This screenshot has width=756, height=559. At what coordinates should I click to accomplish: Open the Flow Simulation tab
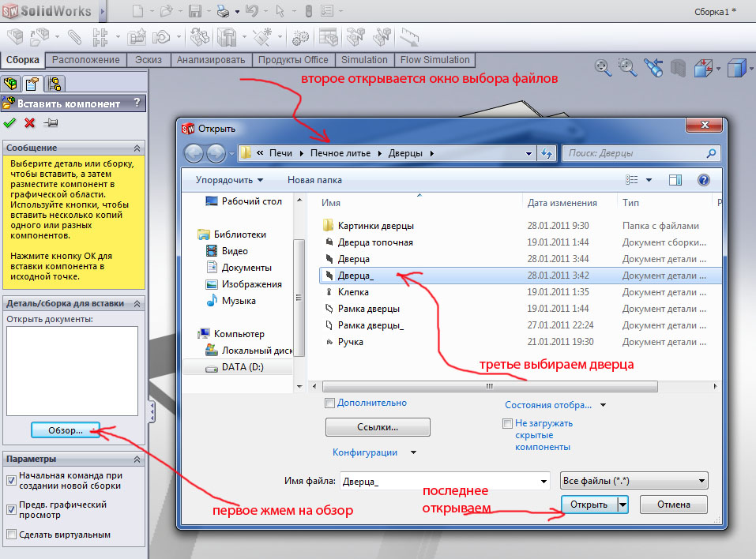(434, 60)
